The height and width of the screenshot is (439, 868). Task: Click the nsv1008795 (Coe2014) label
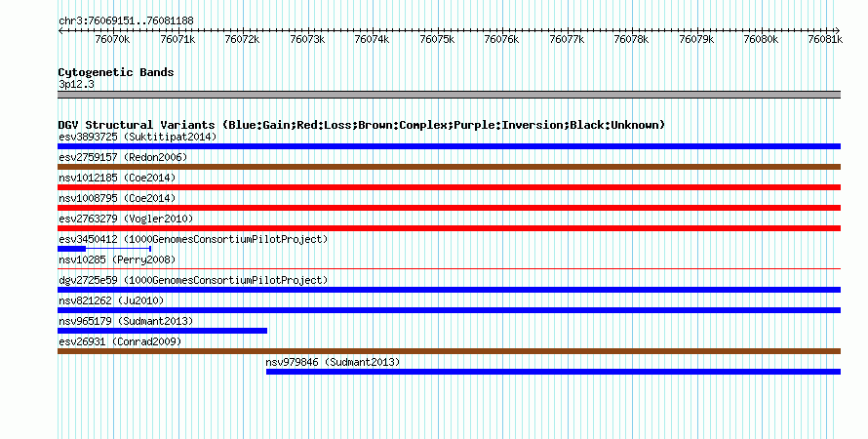click(x=117, y=198)
